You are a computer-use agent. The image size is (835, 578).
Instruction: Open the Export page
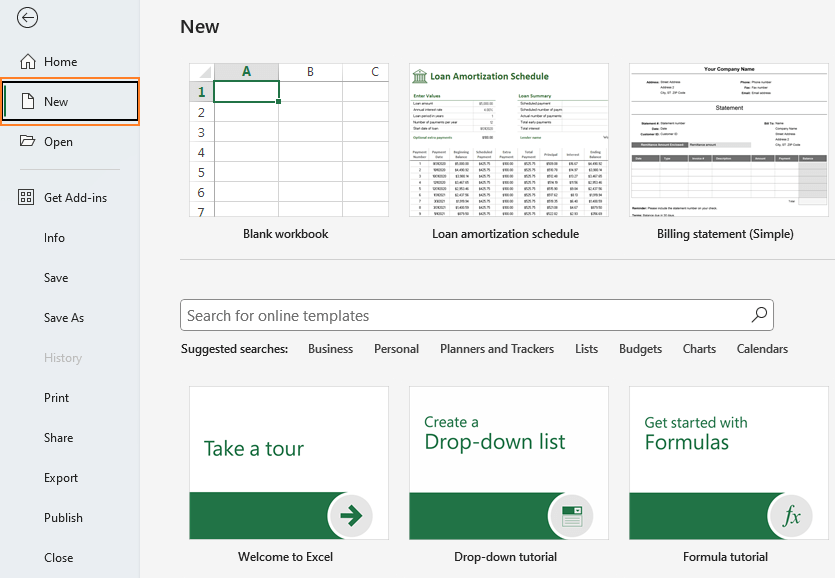70,478
